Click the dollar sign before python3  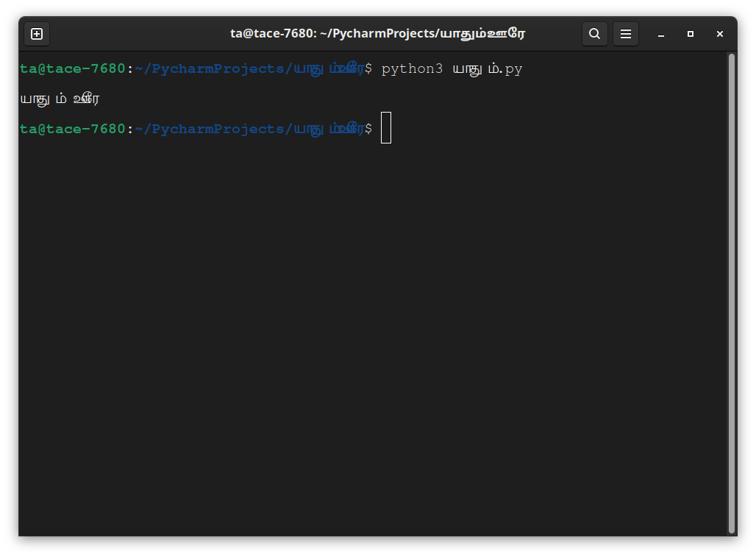pos(368,68)
